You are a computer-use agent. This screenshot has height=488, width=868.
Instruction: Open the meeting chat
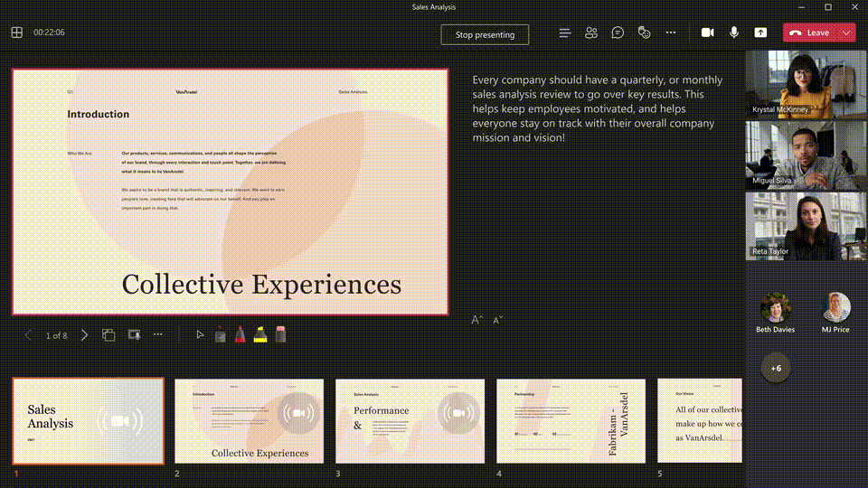618,33
